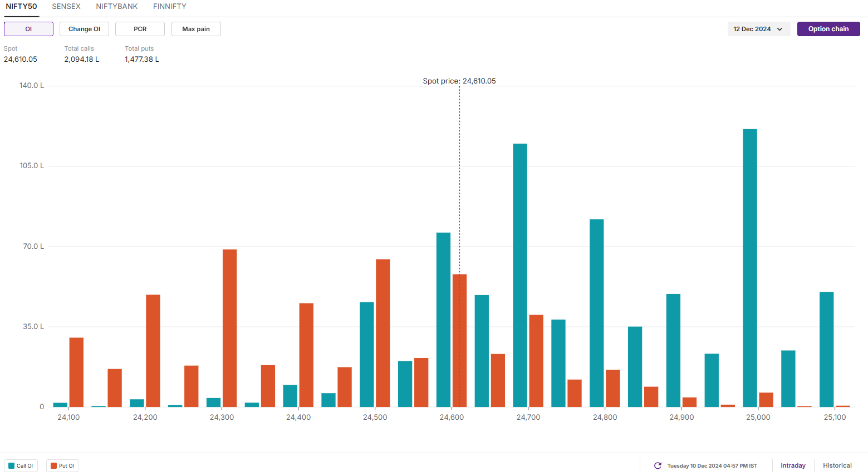Image resolution: width=868 pixels, height=476 pixels.
Task: Click the 24,300 strike put OI bar
Action: pos(229,328)
